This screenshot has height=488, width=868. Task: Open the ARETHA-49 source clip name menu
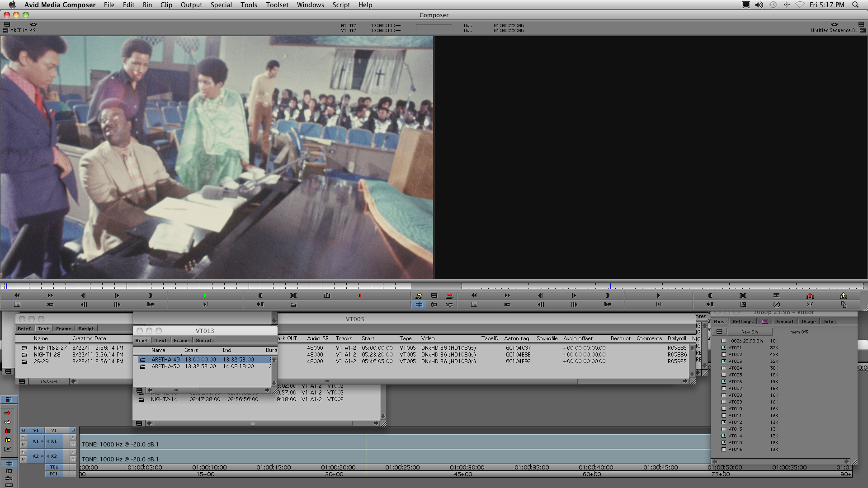[23, 30]
